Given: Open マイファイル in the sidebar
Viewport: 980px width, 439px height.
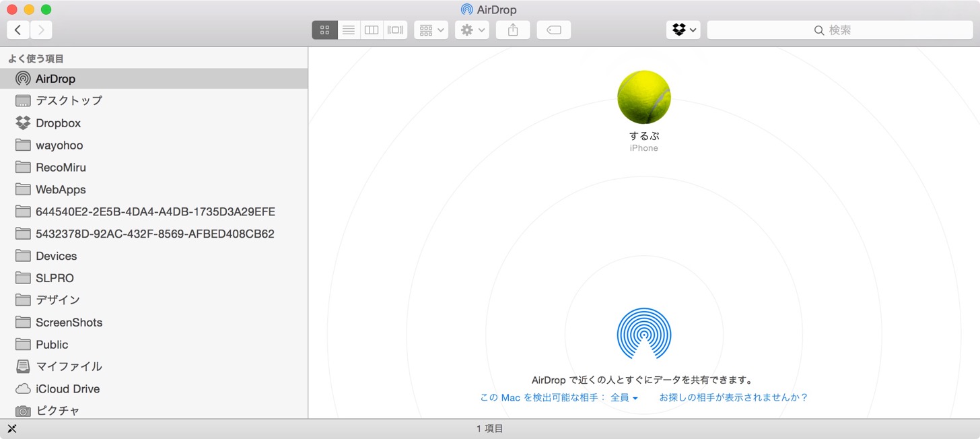Looking at the screenshot, I should (153, 366).
